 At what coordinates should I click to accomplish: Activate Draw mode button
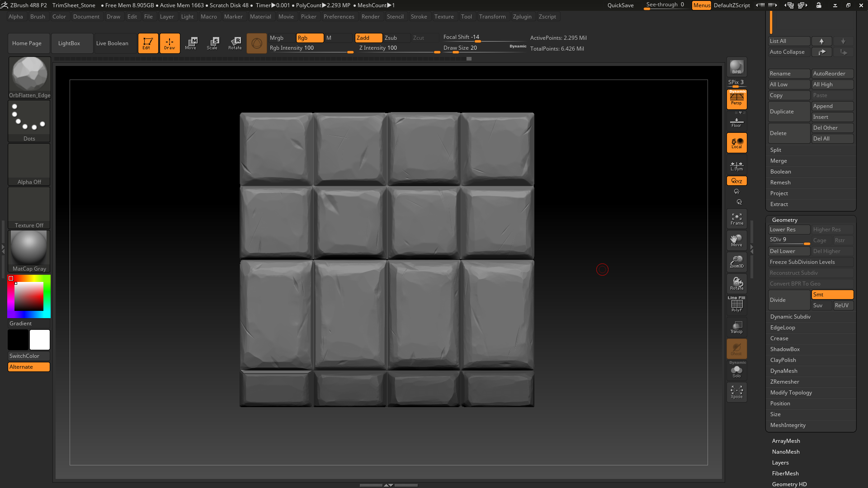pos(170,43)
